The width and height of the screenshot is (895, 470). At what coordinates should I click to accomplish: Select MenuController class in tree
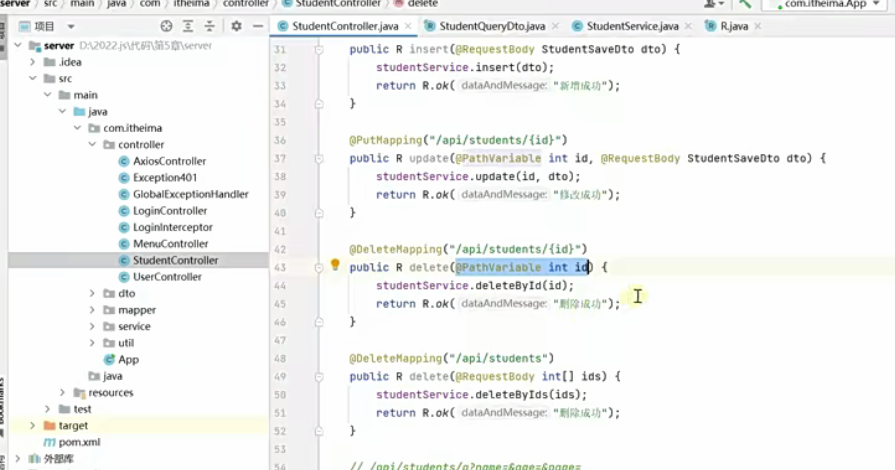coord(171,244)
